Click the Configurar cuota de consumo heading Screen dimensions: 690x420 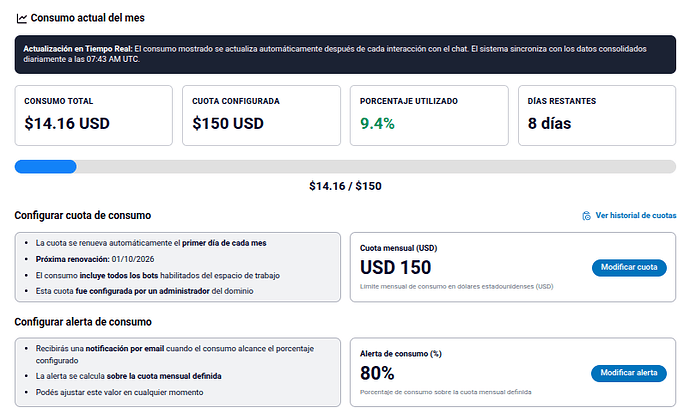pyautogui.click(x=83, y=215)
